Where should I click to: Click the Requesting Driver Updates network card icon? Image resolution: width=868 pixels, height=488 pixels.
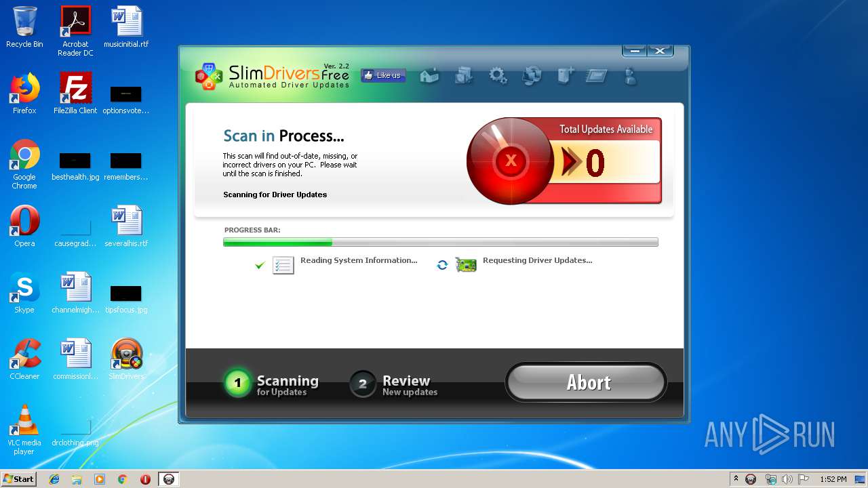pyautogui.click(x=466, y=265)
